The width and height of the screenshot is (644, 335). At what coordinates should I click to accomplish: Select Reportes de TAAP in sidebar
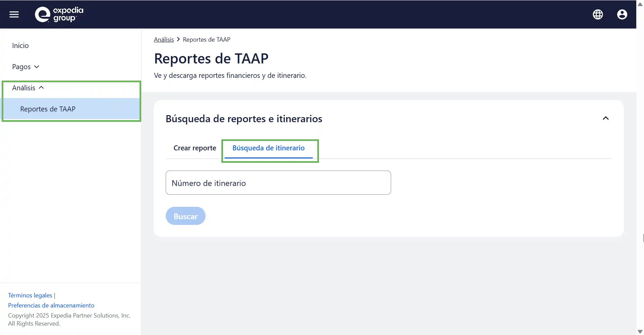coord(48,109)
